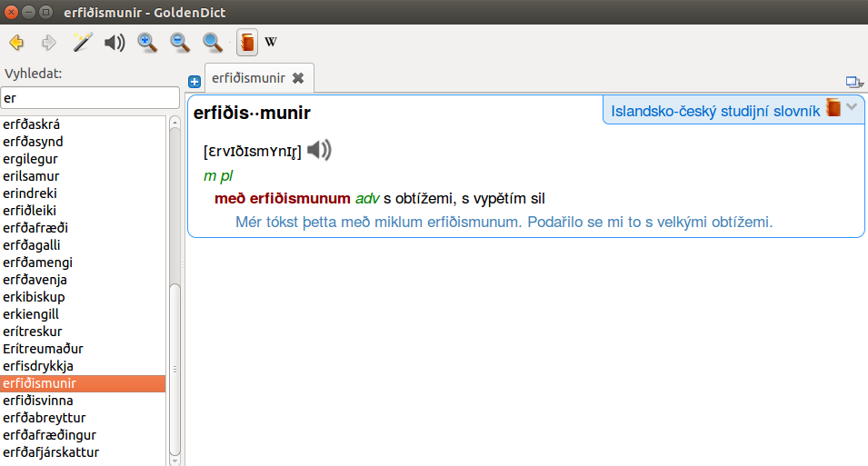Select highlighted erfiðismunir list entry
The height and width of the screenshot is (466, 868).
83,383
